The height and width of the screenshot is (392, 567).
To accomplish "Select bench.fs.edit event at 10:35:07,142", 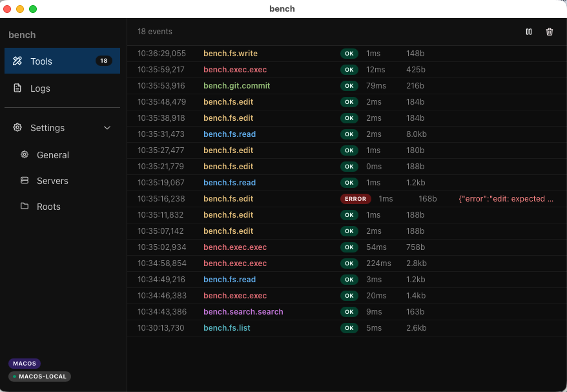I will coord(347,231).
